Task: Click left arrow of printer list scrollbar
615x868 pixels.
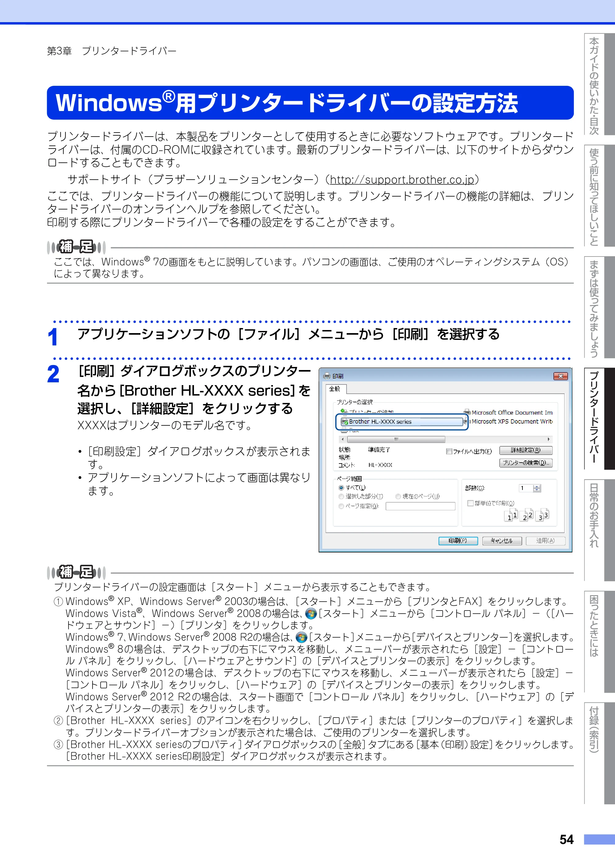Action: tap(343, 439)
